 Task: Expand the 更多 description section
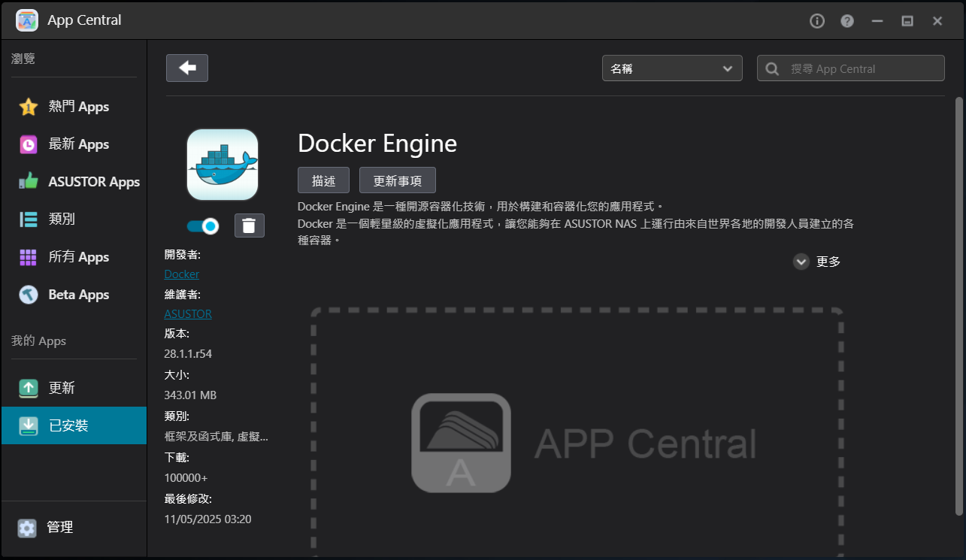coord(817,262)
